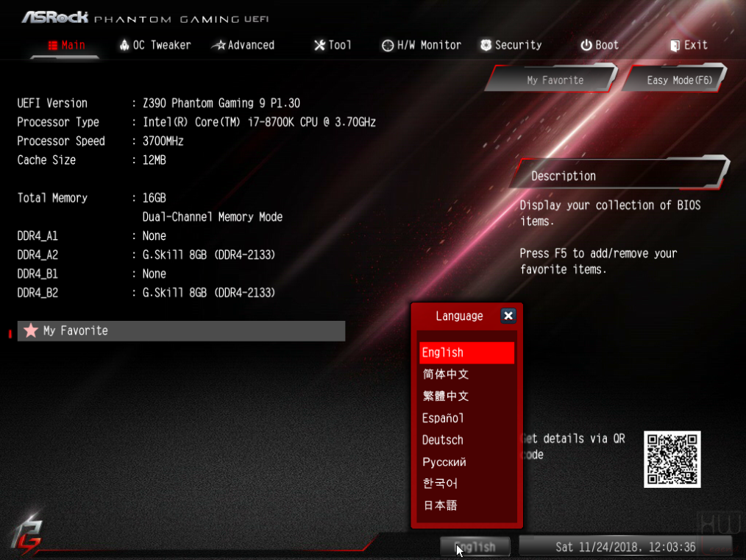Switch to the Tool tab
Viewport: 746px width, 560px height.
[333, 45]
